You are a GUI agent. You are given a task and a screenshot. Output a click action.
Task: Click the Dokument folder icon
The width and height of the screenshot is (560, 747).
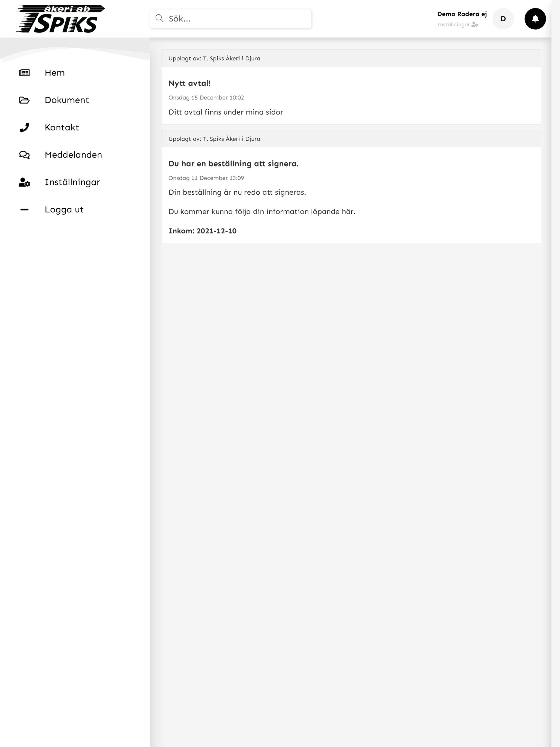24,100
